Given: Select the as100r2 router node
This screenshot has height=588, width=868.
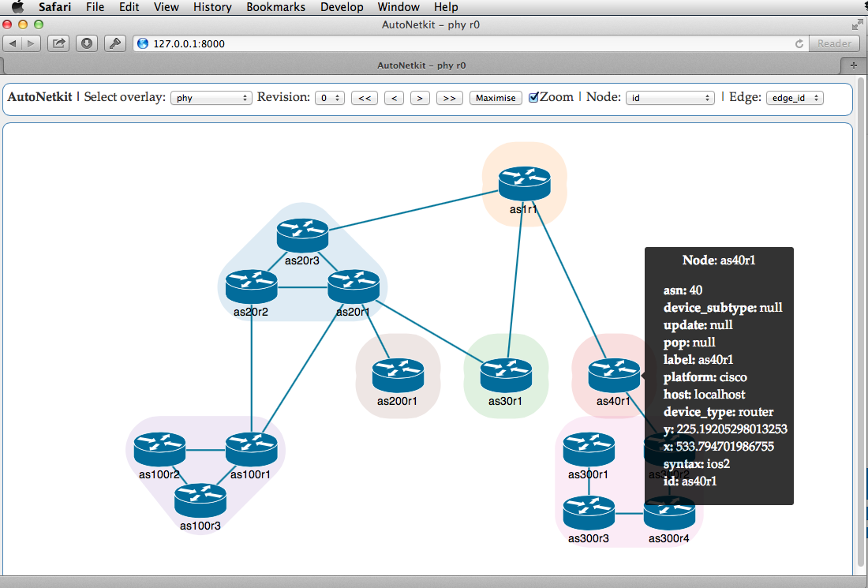Looking at the screenshot, I should [x=159, y=450].
